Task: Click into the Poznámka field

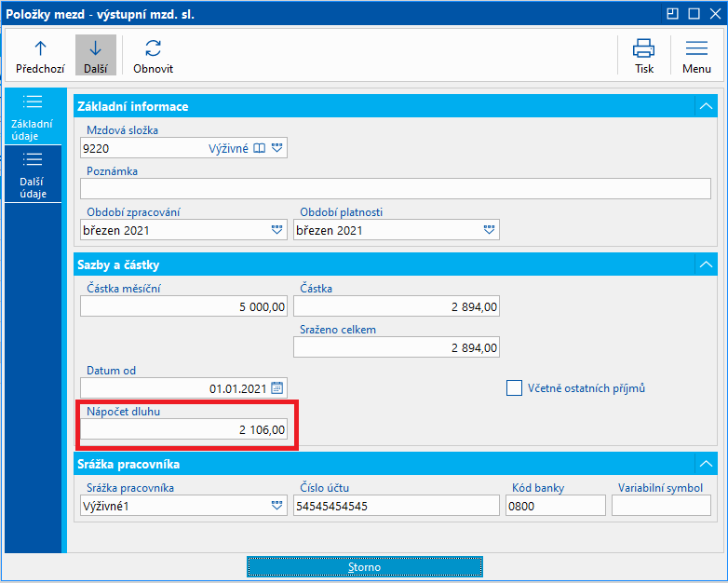Action: (395, 189)
